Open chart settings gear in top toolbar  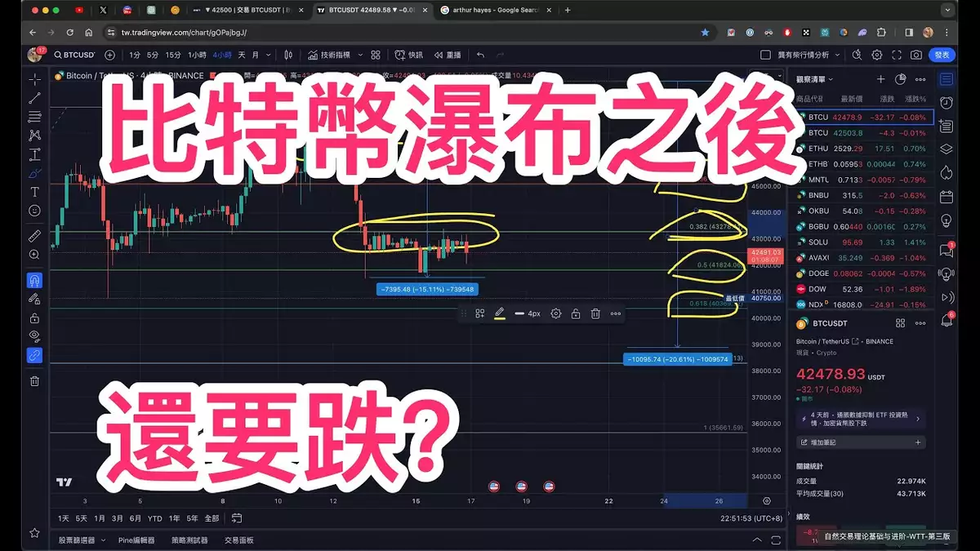[876, 55]
